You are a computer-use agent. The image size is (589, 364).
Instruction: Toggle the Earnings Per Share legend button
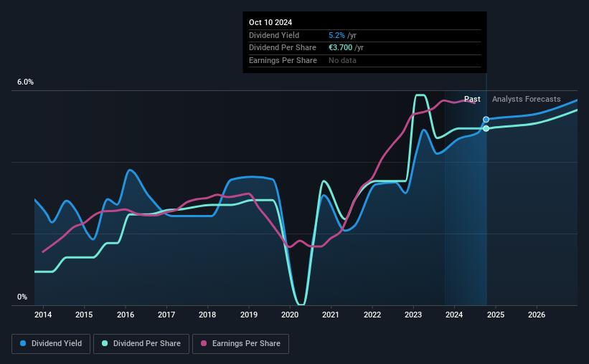pyautogui.click(x=240, y=344)
